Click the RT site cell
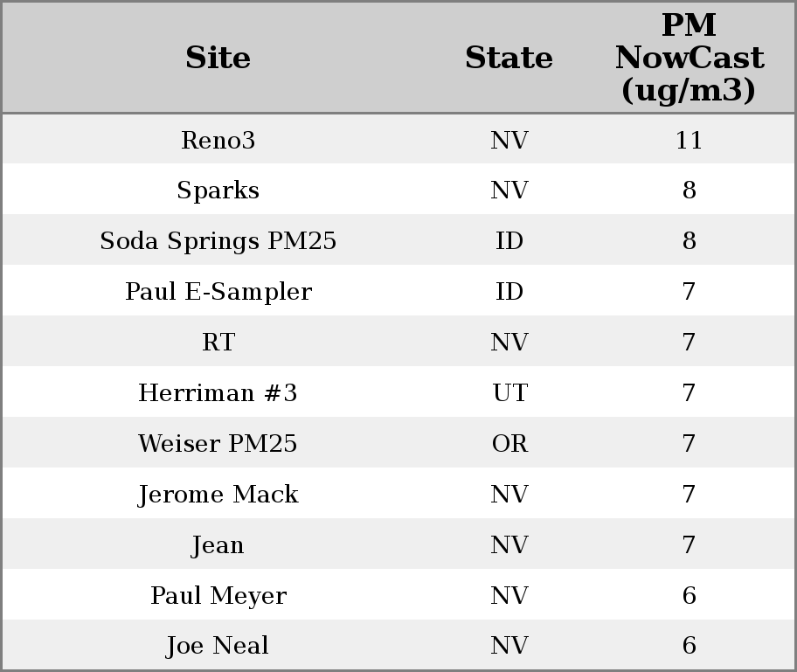Screen dimensions: 797x672 [218, 343]
